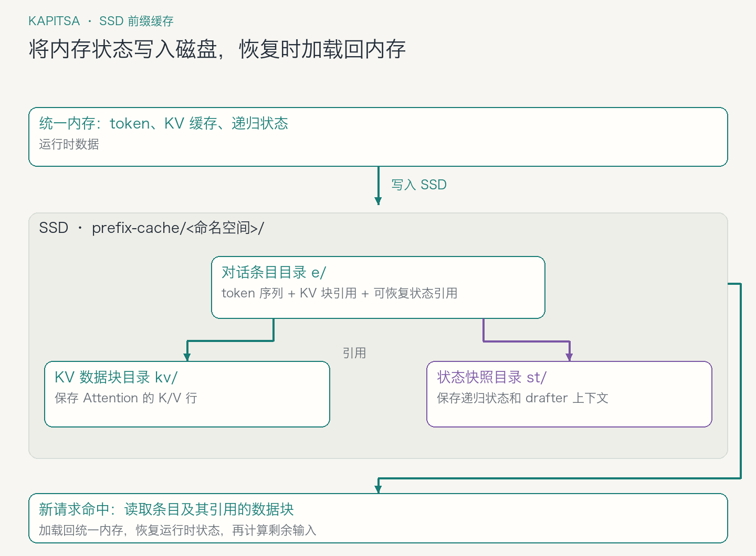Select the text "token 序列 + KV 块引用 + 可恢复状态引用"
The width and height of the screenshot is (756, 556).
[x=339, y=293]
